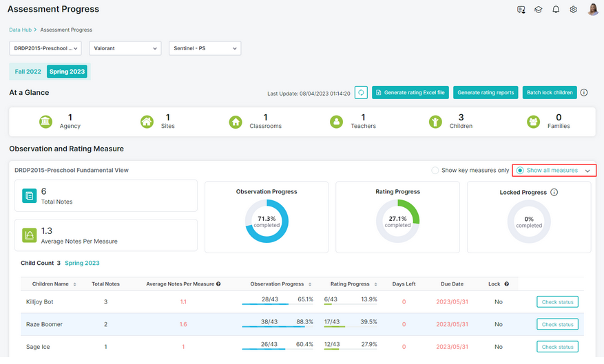Select the Spring 2023 period tab
This screenshot has width=604, height=364.
pos(67,72)
